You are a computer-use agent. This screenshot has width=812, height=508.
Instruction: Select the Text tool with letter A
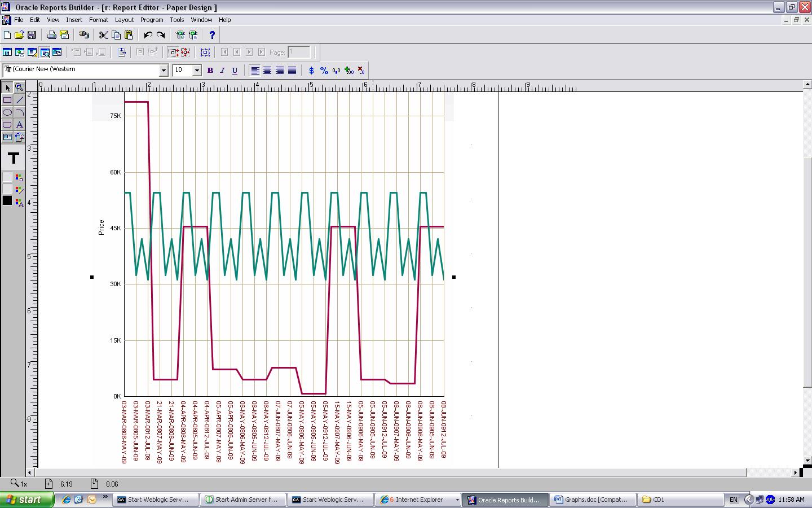point(20,125)
